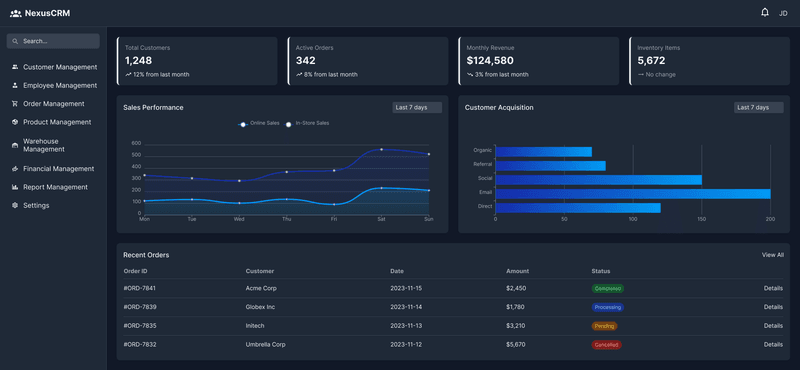This screenshot has height=370, width=800.
Task: Open Report Management page
Action: [54, 187]
